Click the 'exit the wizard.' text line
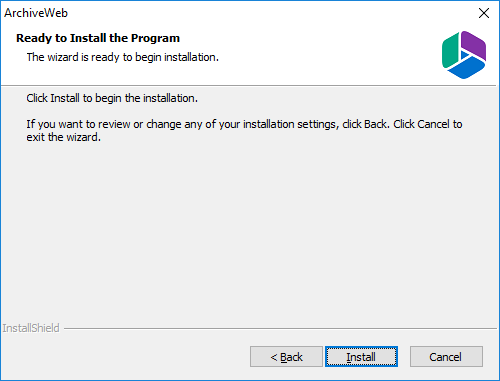Image resolution: width=500 pixels, height=381 pixels. (64, 137)
